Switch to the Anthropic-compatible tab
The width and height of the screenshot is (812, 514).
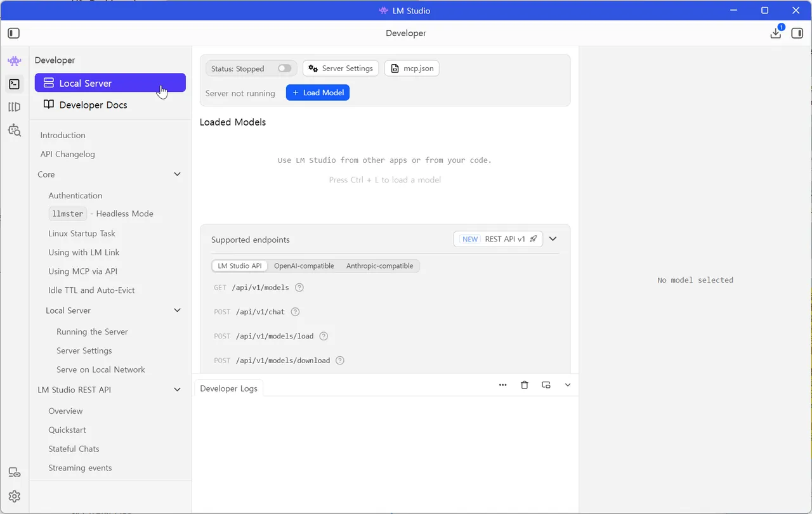pos(379,266)
